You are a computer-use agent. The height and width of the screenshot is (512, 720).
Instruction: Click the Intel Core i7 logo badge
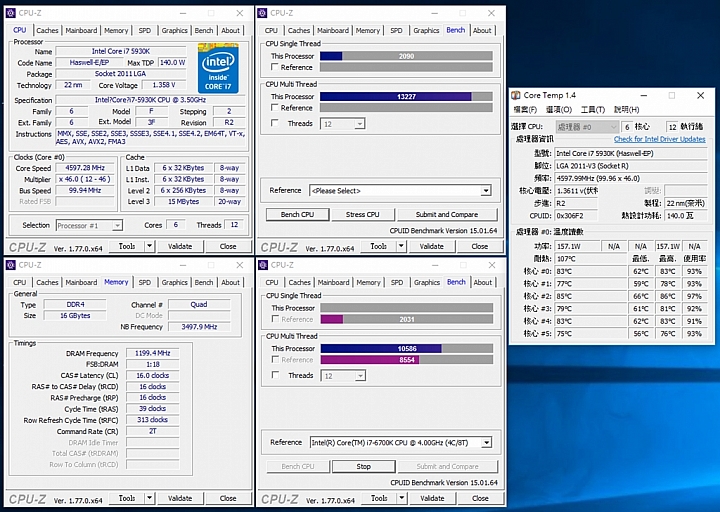[218, 68]
